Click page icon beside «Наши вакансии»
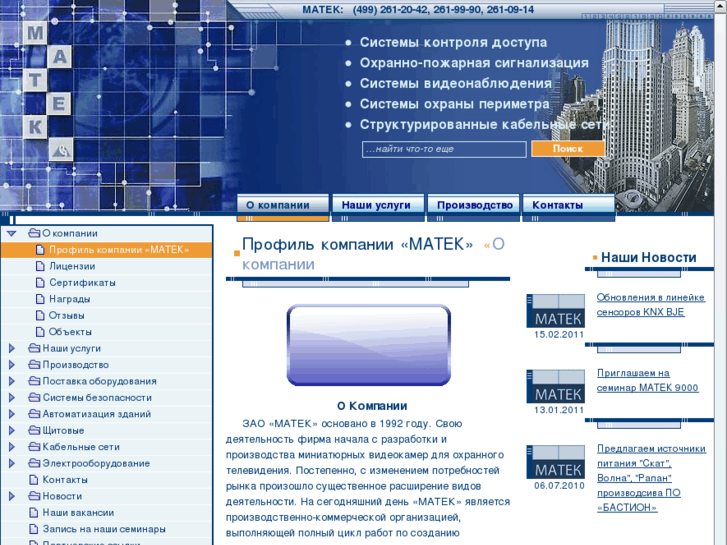Screen dimensions: 727x545 [x=33, y=513]
